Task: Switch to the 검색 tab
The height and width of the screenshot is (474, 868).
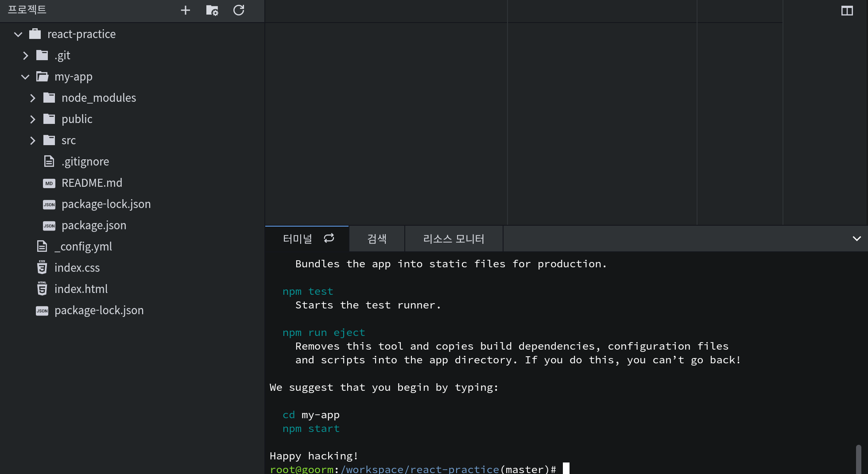Action: [x=377, y=239]
